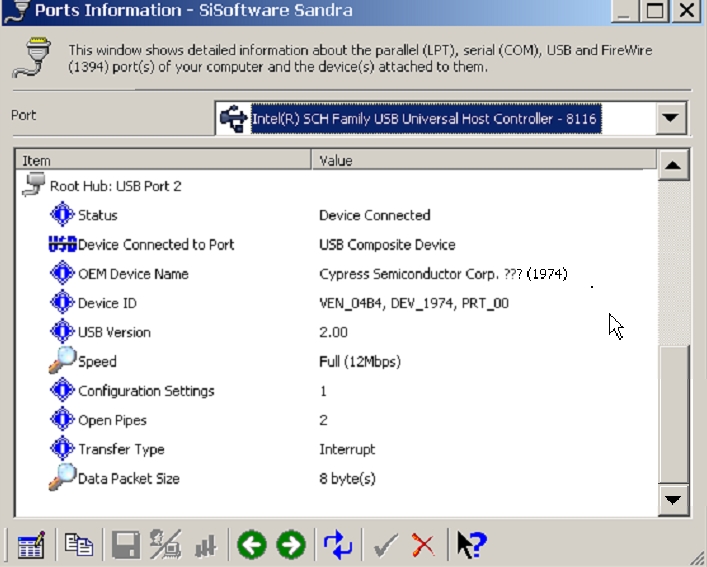Viewport: 707px width, 567px height.
Task: Maximize the Ports Information window
Action: coord(654,10)
